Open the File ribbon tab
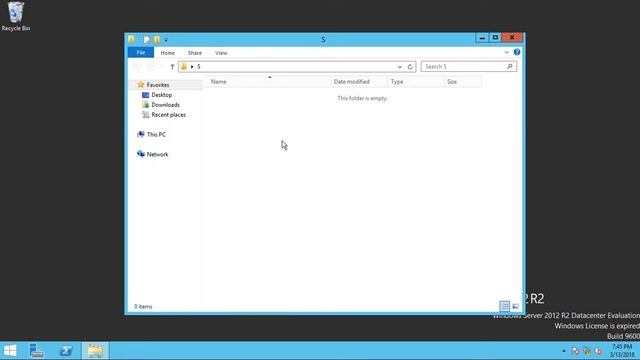 click(141, 53)
